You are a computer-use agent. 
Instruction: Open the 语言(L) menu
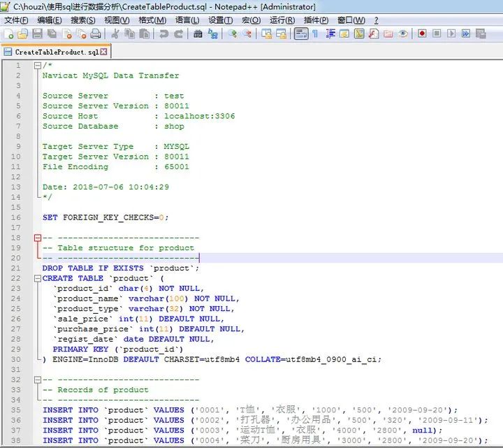[187, 20]
